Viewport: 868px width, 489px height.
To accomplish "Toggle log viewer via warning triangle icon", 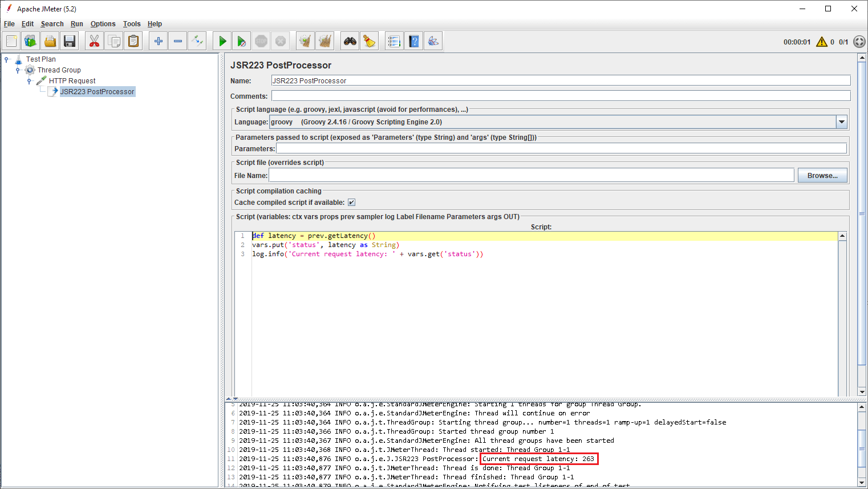I will 822,42.
